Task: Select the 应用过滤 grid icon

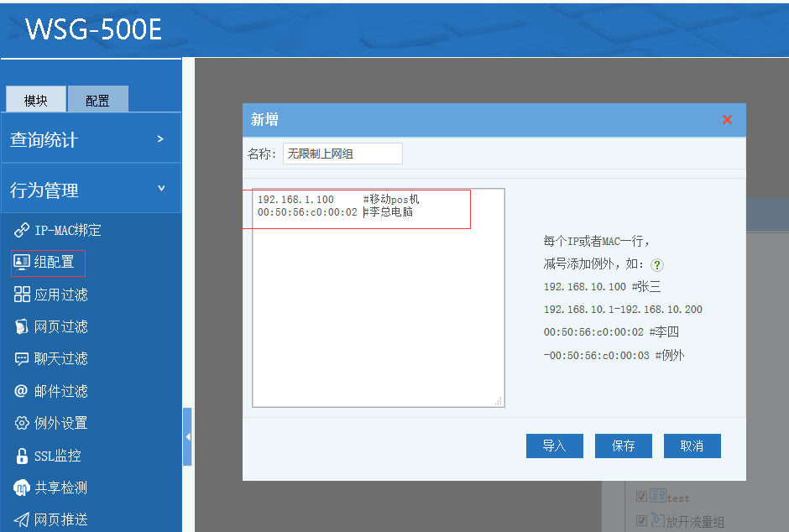Action: (x=22, y=295)
